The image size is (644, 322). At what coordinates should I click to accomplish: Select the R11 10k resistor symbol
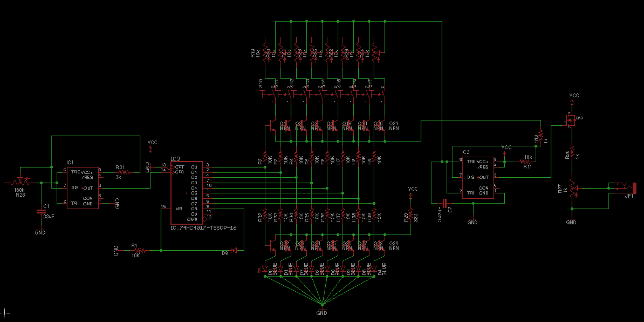525,162
